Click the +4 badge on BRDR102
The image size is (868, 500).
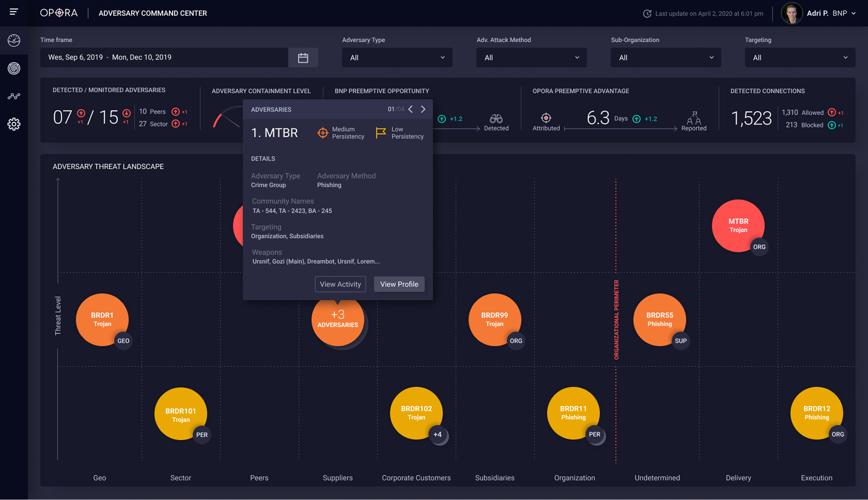click(437, 435)
